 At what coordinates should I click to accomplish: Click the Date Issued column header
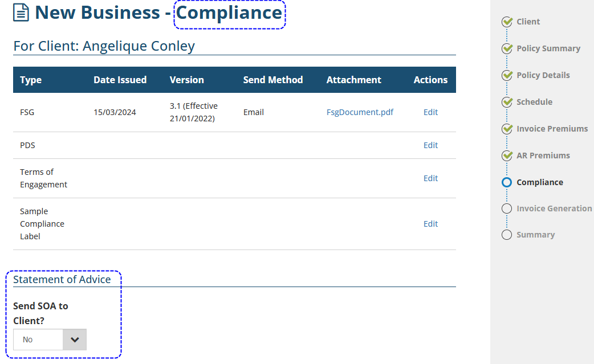coord(120,80)
